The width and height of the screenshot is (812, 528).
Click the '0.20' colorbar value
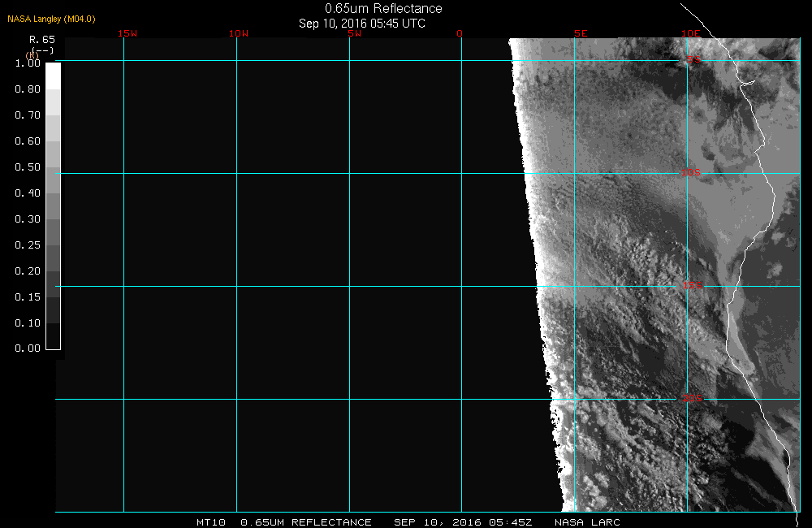click(x=28, y=271)
